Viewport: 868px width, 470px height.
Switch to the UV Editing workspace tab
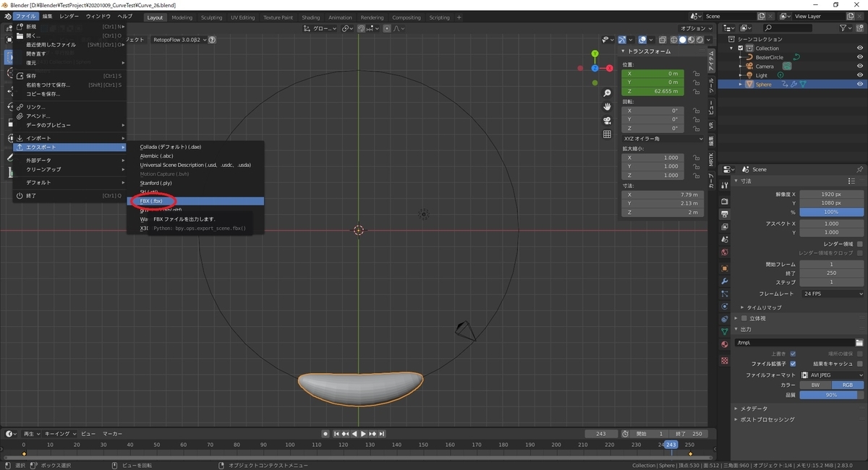(x=242, y=17)
